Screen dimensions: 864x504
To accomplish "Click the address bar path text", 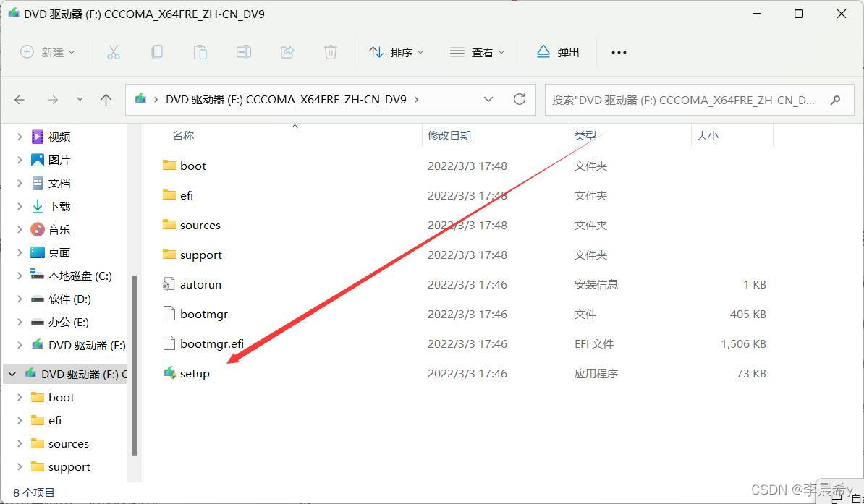I will tap(286, 100).
